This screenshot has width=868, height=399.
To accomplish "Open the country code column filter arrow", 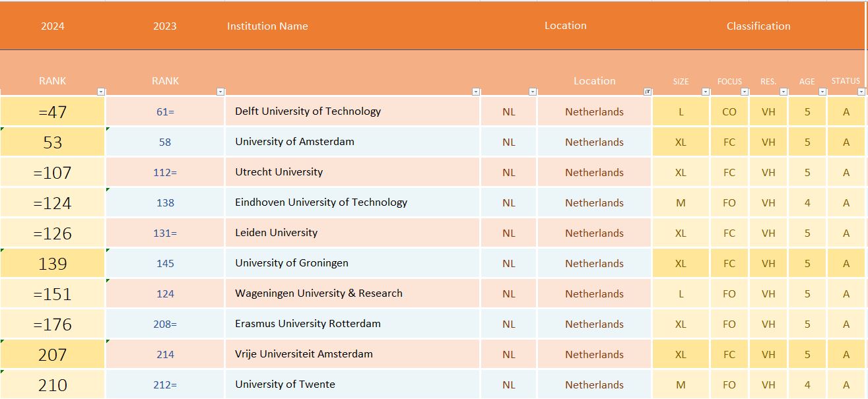I will click(x=533, y=92).
